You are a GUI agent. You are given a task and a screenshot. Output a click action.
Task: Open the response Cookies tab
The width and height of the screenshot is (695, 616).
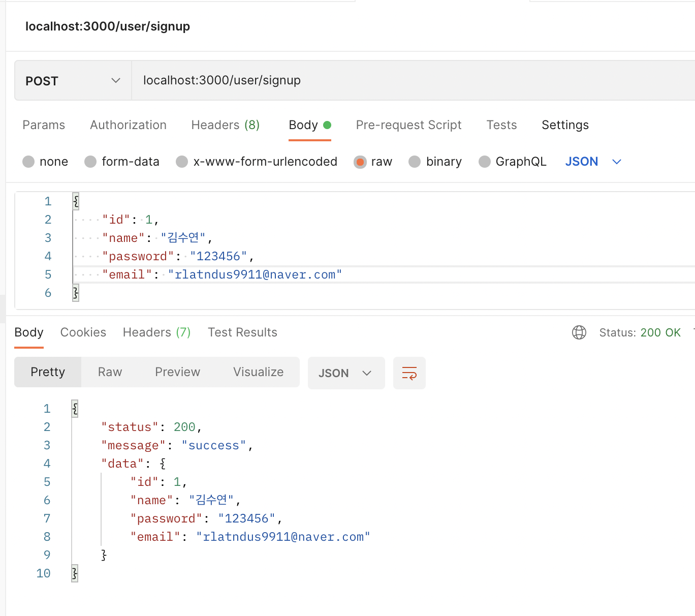click(x=83, y=332)
